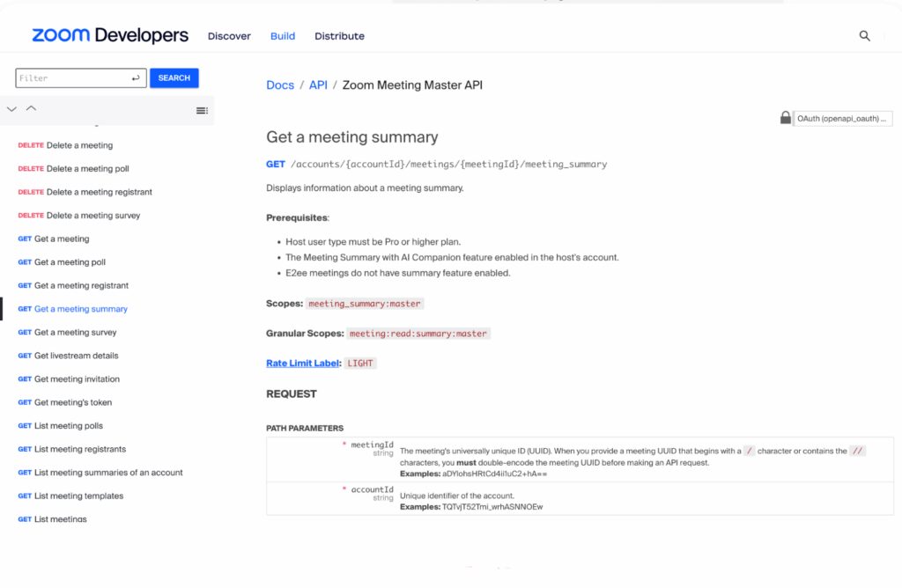902x588 pixels.
Task: Select Delete a meeting in sidebar
Action: click(x=65, y=145)
